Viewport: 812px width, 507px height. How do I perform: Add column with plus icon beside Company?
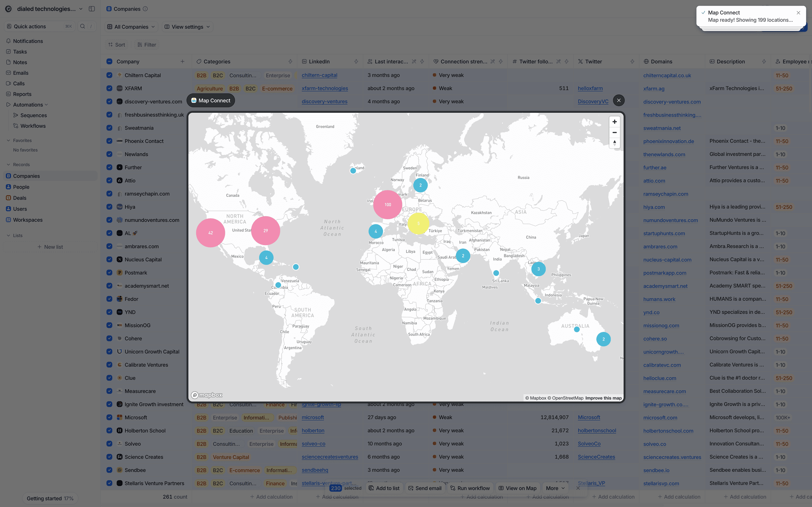(182, 61)
